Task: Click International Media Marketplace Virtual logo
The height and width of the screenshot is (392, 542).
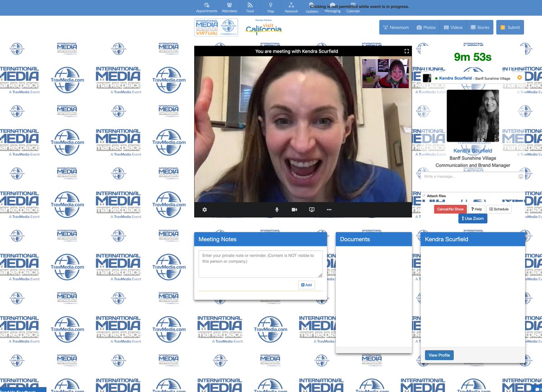Action: coord(216,28)
